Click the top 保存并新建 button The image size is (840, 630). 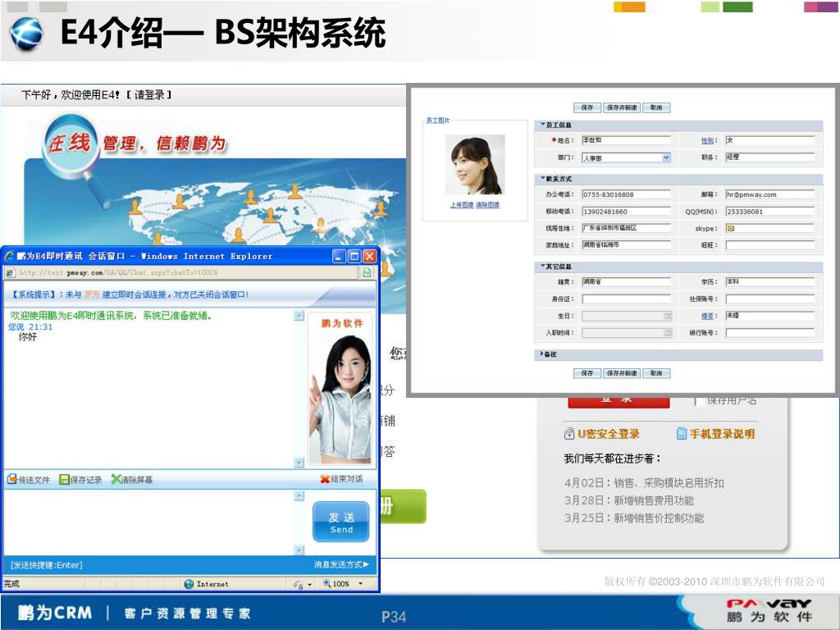(x=622, y=107)
